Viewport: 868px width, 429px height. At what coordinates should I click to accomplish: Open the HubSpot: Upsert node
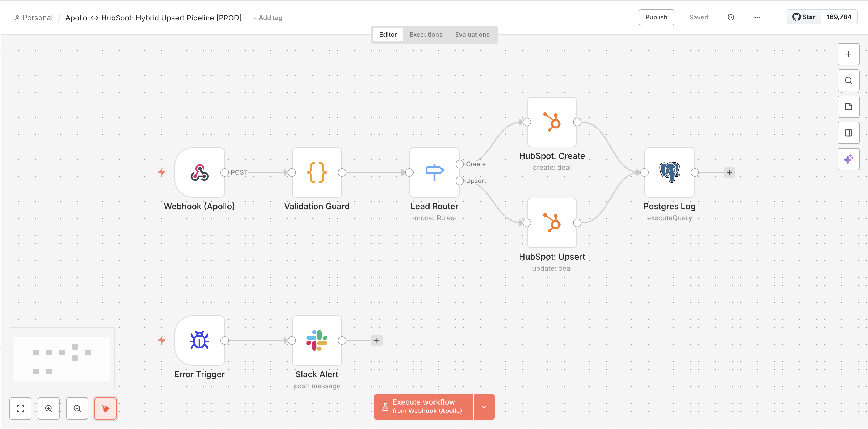pyautogui.click(x=551, y=223)
